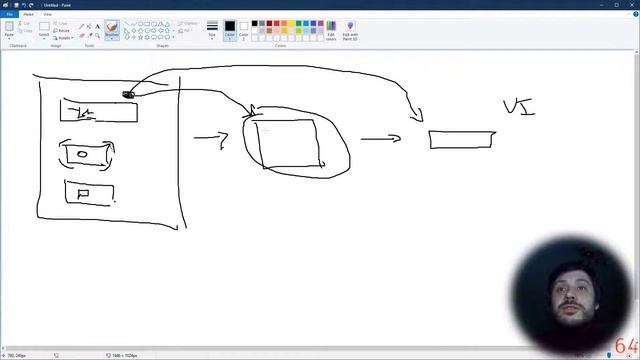Pick the yellow color swatch
The height and width of the screenshot is (360, 640).
(291, 23)
